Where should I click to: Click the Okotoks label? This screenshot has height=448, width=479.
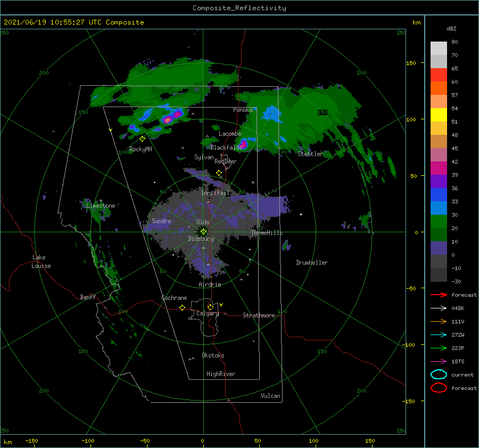(x=213, y=355)
